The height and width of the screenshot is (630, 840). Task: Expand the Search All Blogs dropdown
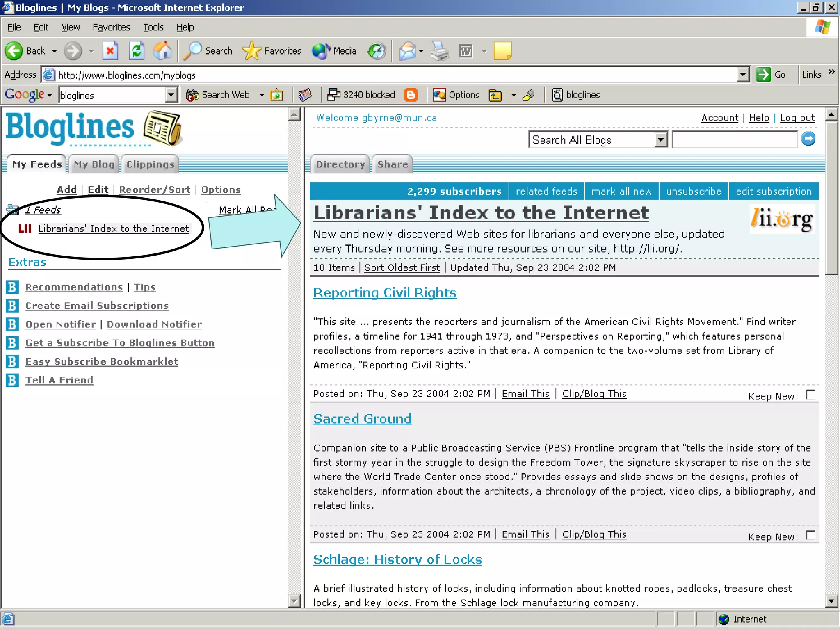[x=660, y=140]
